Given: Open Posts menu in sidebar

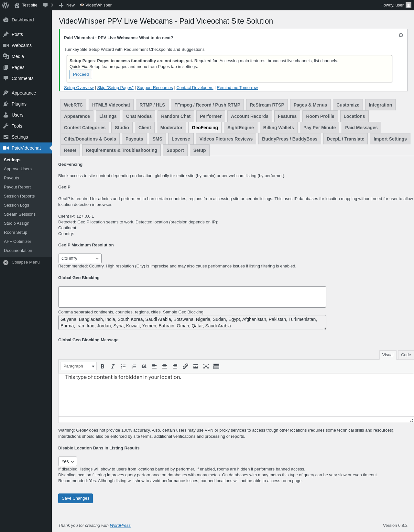Looking at the screenshot, I should tap(26, 34).
